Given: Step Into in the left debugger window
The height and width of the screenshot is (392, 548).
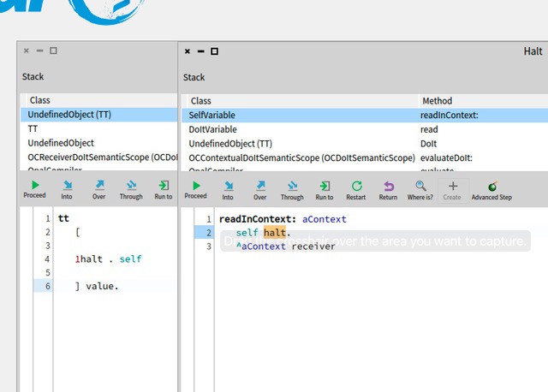Looking at the screenshot, I should click(x=68, y=189).
